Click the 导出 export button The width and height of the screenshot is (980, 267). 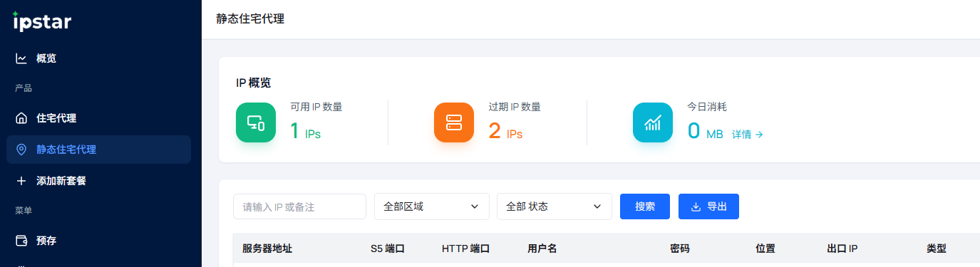coord(708,206)
